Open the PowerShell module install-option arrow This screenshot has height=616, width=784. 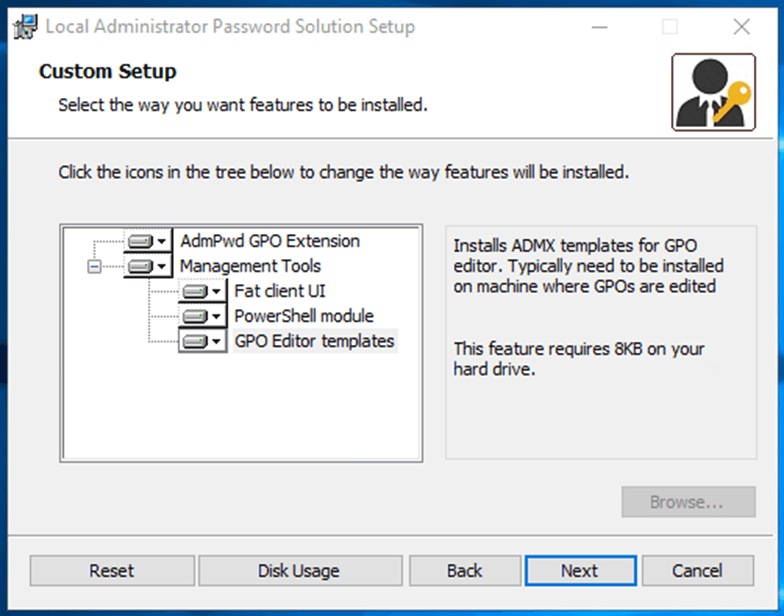(x=216, y=316)
